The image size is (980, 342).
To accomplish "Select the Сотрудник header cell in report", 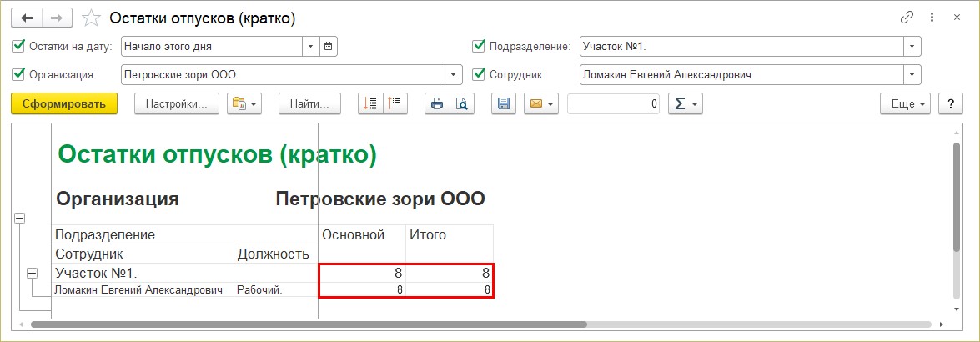I will click(x=143, y=254).
